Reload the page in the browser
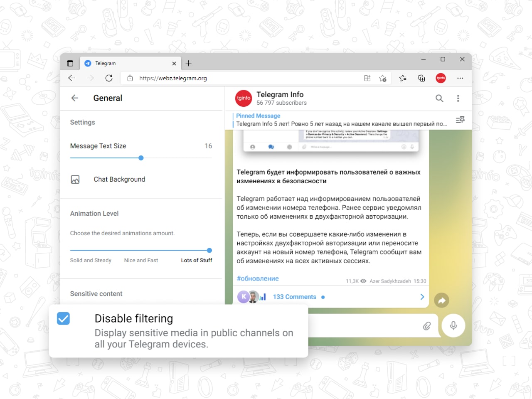This screenshot has width=532, height=399. click(109, 78)
